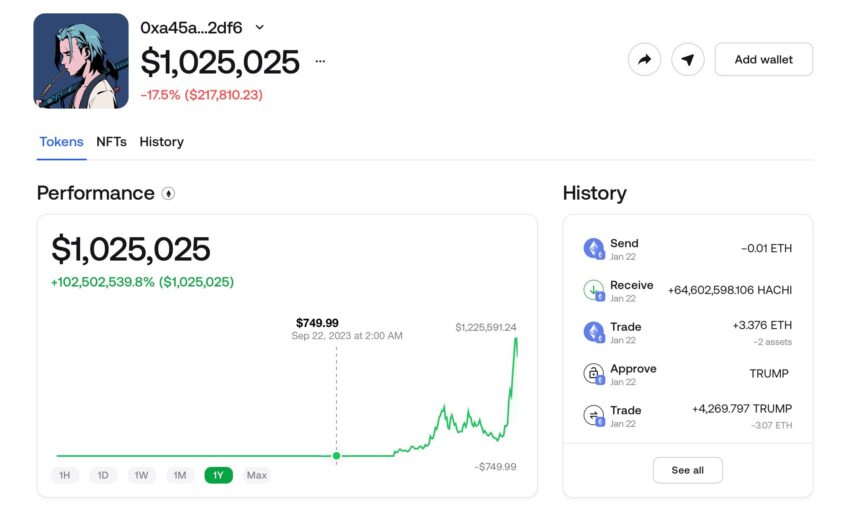Open the History tab

pos(162,142)
